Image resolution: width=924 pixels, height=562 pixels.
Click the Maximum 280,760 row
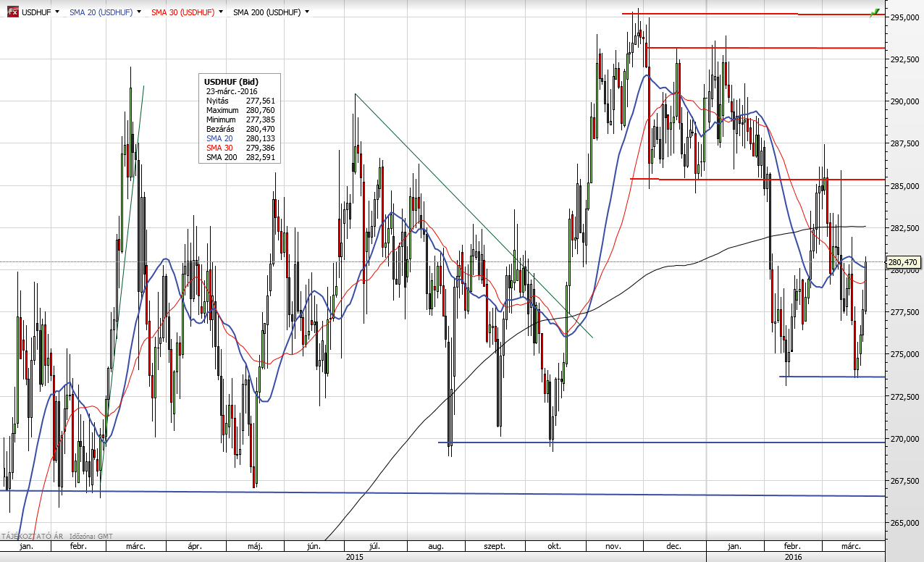pyautogui.click(x=240, y=110)
